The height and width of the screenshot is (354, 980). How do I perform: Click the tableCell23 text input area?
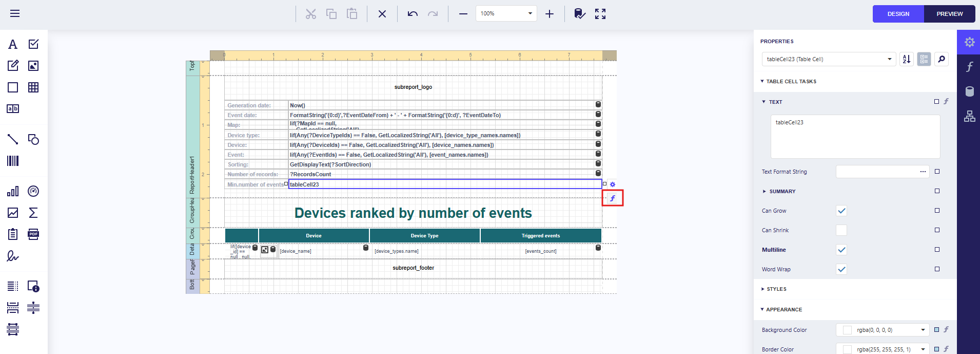click(x=855, y=137)
